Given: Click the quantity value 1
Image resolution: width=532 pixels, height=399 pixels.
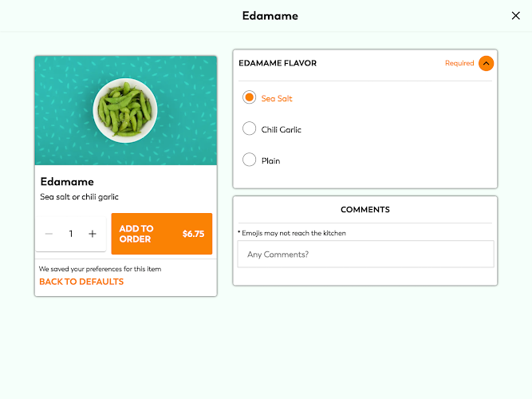Looking at the screenshot, I should click(x=70, y=234).
